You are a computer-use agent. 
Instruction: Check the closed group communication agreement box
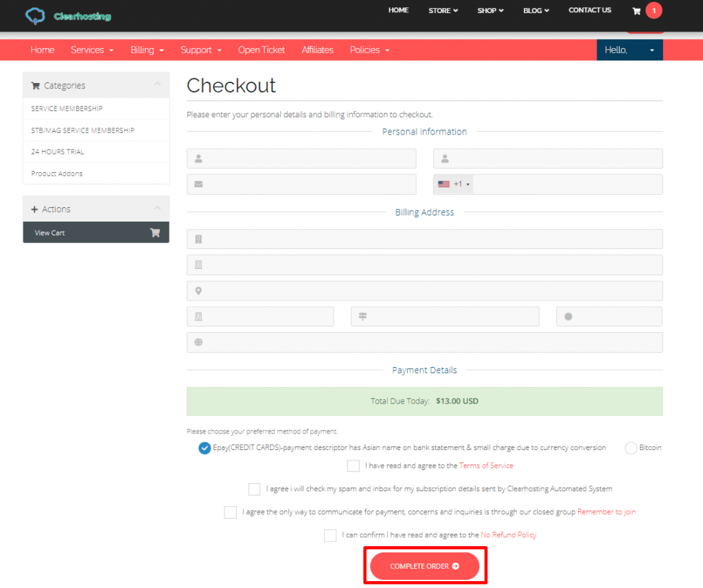point(231,513)
